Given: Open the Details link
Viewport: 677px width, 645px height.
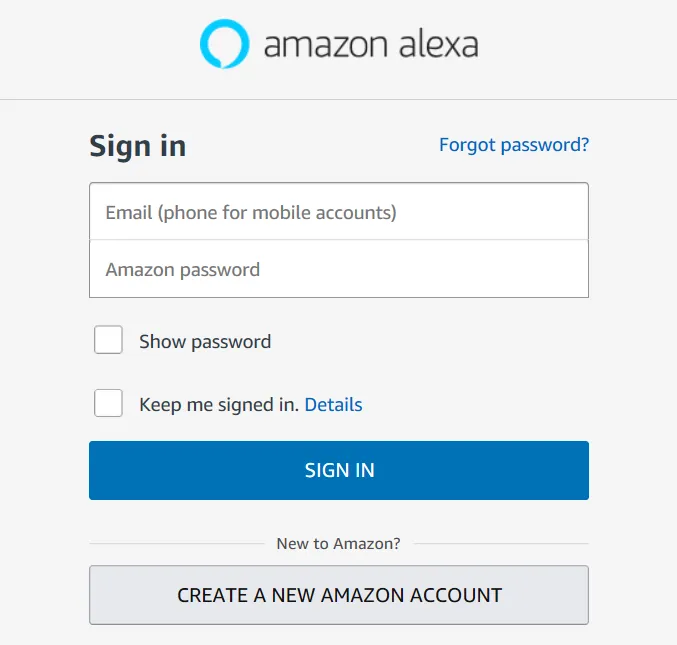Looking at the screenshot, I should pos(333,405).
